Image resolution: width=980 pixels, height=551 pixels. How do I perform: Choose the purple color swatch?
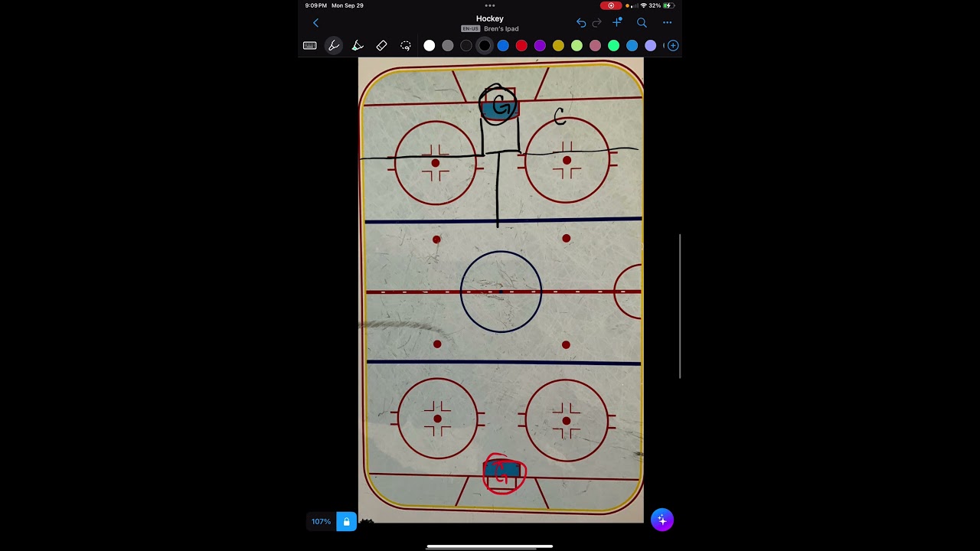coord(540,46)
